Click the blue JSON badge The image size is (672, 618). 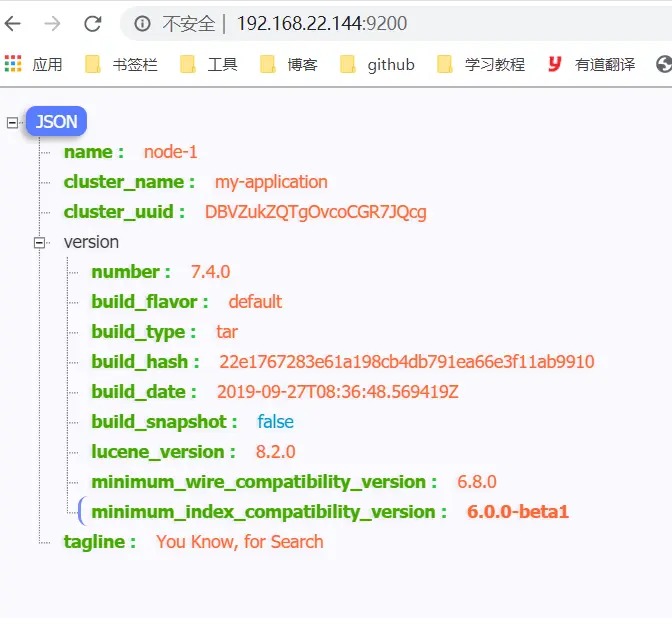pyautogui.click(x=56, y=122)
